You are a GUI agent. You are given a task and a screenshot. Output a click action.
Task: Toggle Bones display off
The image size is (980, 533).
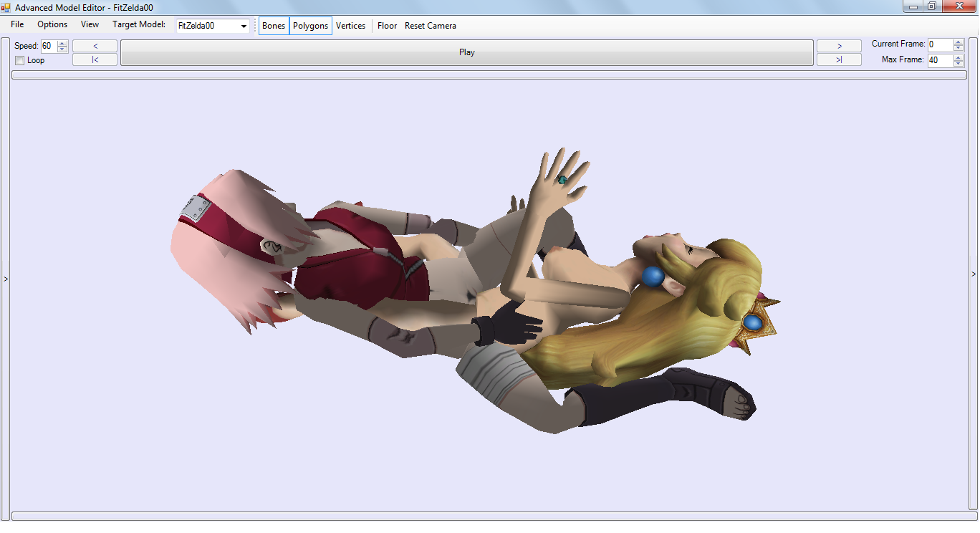coord(274,26)
